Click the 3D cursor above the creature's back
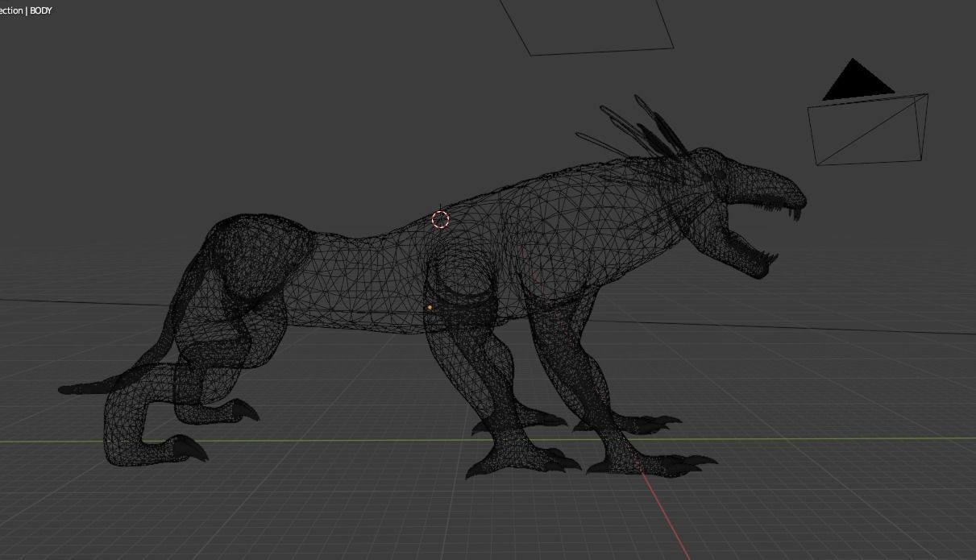976x560 pixels. pyautogui.click(x=441, y=219)
